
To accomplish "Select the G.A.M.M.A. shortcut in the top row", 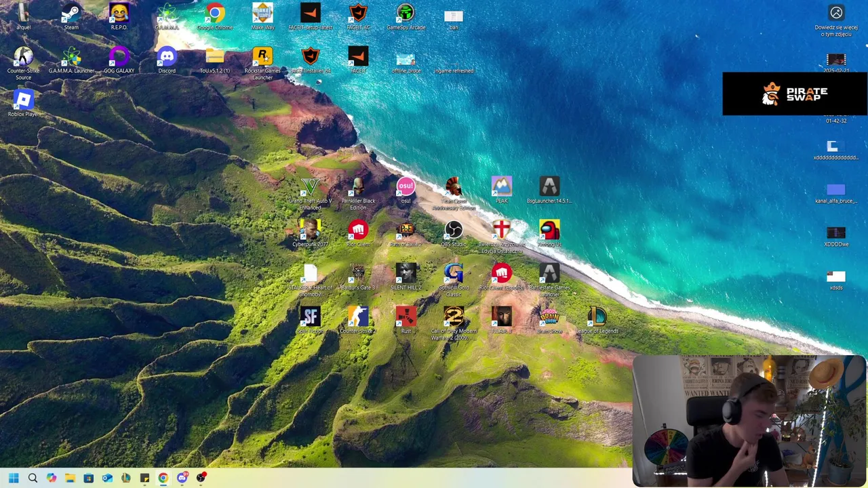I will [167, 17].
